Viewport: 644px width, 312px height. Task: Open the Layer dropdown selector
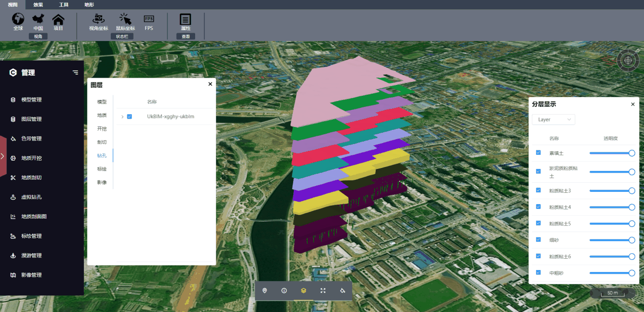coord(554,120)
